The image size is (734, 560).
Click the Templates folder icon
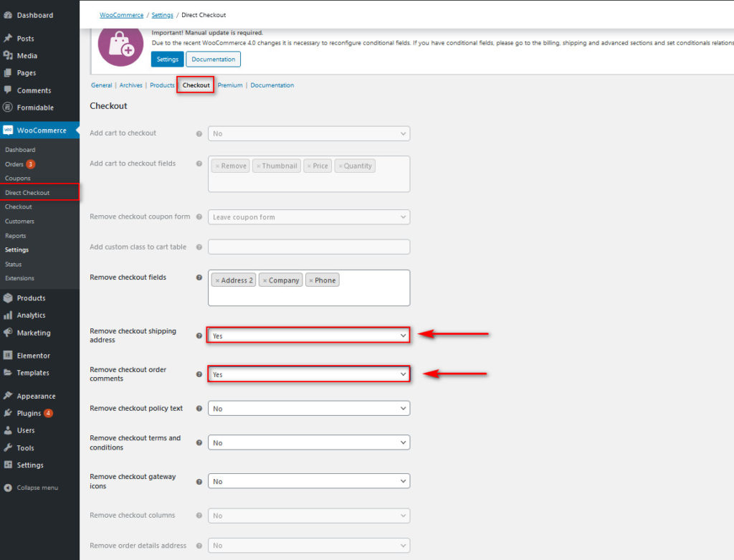point(7,373)
